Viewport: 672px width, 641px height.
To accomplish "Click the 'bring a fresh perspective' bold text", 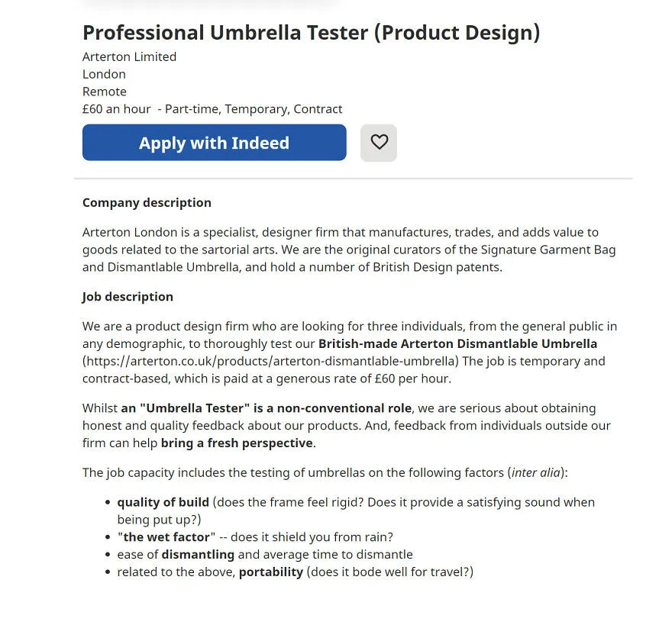I will (237, 443).
